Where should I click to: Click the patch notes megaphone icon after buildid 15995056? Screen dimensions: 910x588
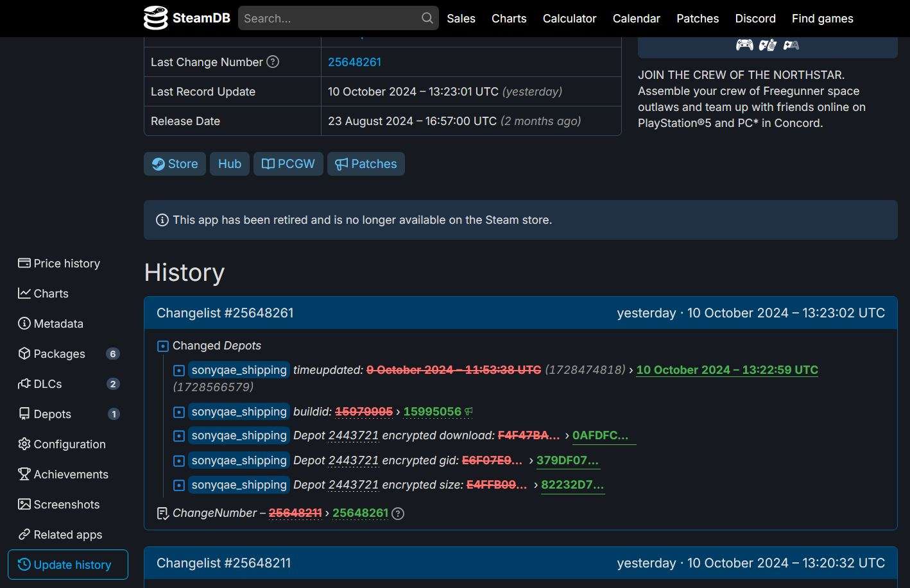click(x=468, y=412)
